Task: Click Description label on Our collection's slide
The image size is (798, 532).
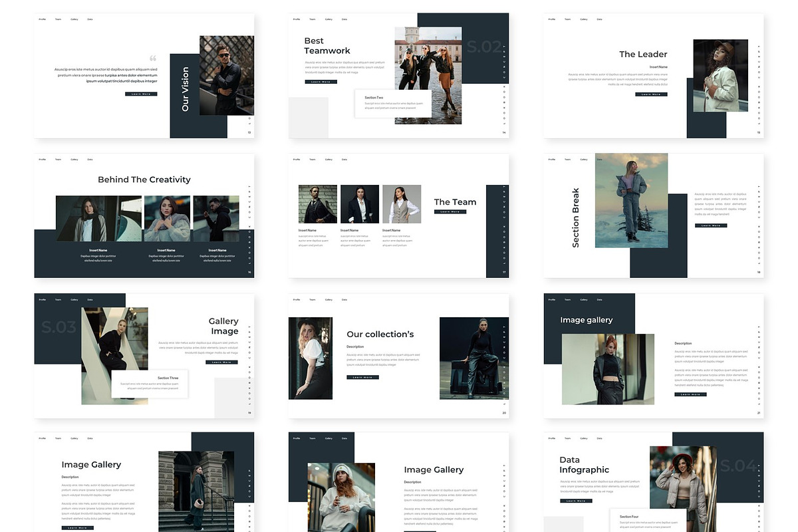Action: [355, 346]
